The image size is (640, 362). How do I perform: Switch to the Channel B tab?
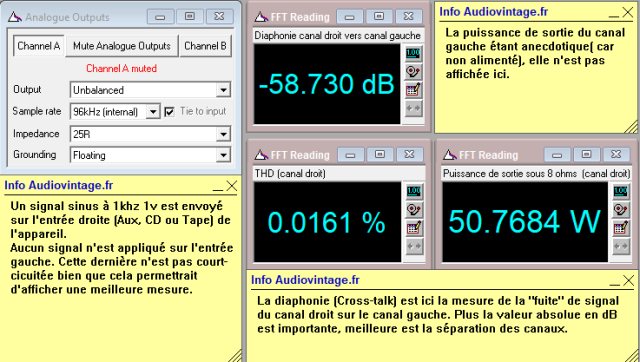click(x=205, y=46)
